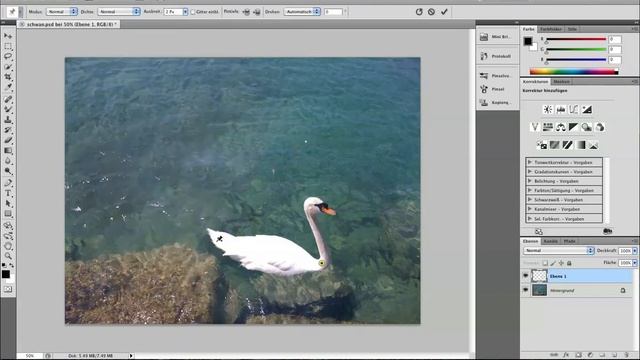Open the Ausbreit. value dropdown
Screen dimensions: 640x360
185,12
